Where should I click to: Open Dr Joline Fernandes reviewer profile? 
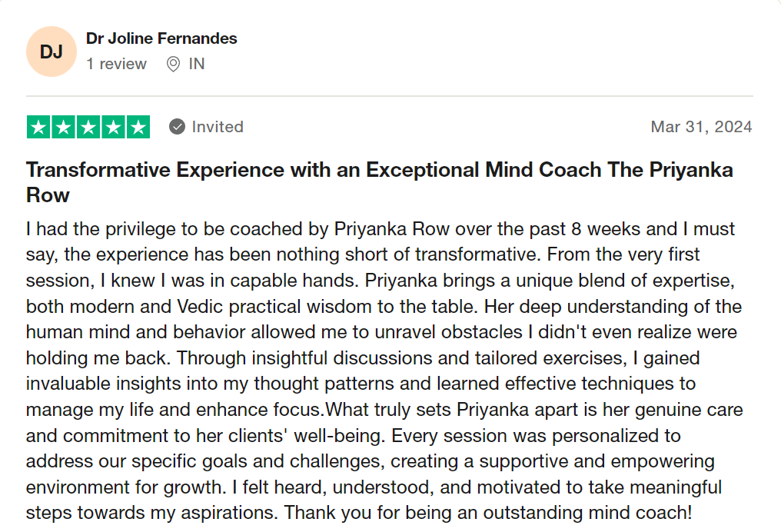(161, 38)
